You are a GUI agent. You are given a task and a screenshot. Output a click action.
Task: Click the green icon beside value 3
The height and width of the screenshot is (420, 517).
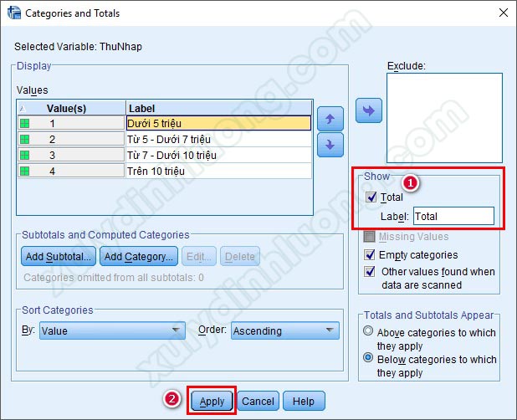tap(25, 155)
